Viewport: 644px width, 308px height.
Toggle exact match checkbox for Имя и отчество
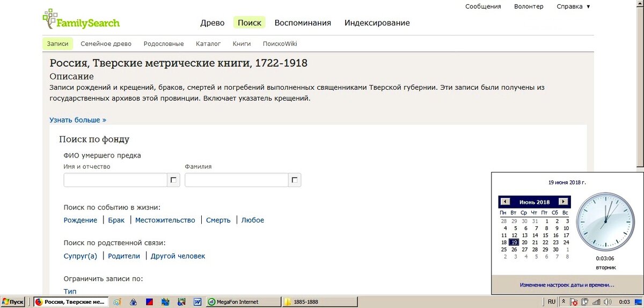click(173, 181)
